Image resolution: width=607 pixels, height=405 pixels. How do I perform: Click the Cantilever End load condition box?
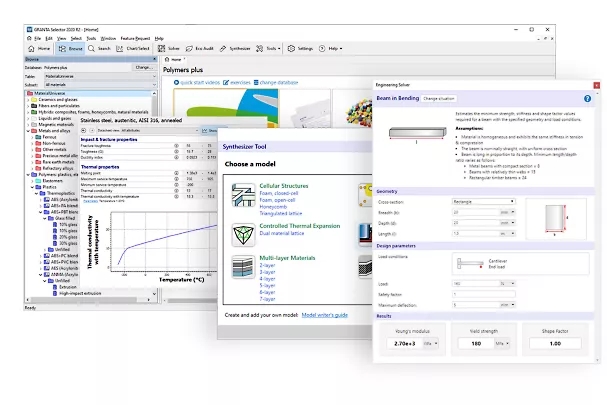click(x=520, y=264)
